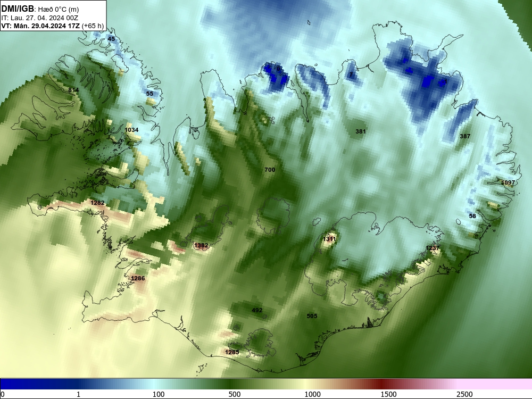Click the 500 label under the color scale

[235, 394]
